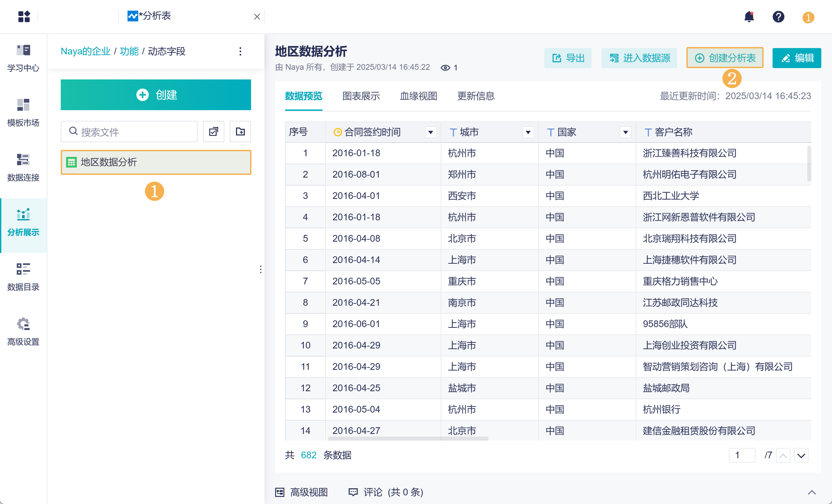This screenshot has height=504, width=832.
Task: Collapse the bottom panel chevron
Action: (811, 492)
